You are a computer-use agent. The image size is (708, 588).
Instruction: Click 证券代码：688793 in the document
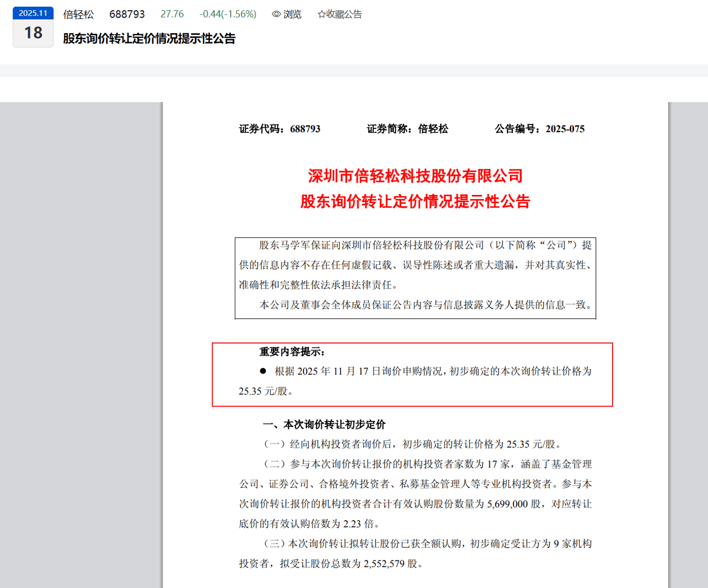pos(280,129)
